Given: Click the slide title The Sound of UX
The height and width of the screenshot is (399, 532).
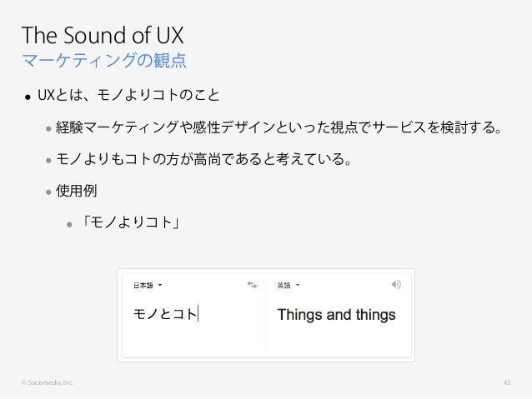Looking at the screenshot, I should point(103,35).
